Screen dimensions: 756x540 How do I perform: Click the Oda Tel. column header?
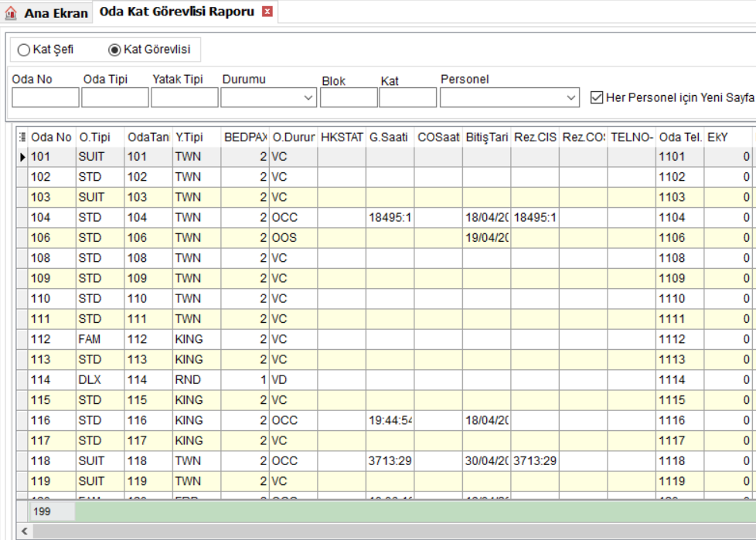tap(679, 138)
